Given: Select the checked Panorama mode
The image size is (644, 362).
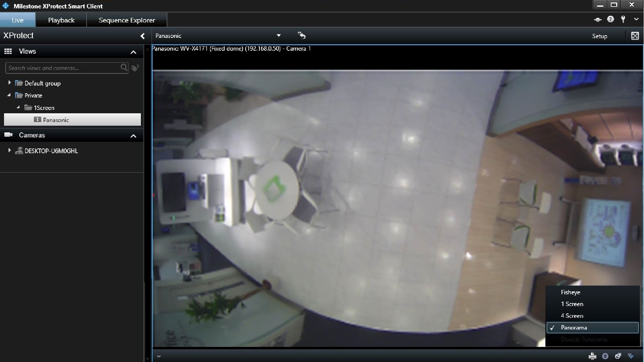Looking at the screenshot, I should pyautogui.click(x=593, y=327).
